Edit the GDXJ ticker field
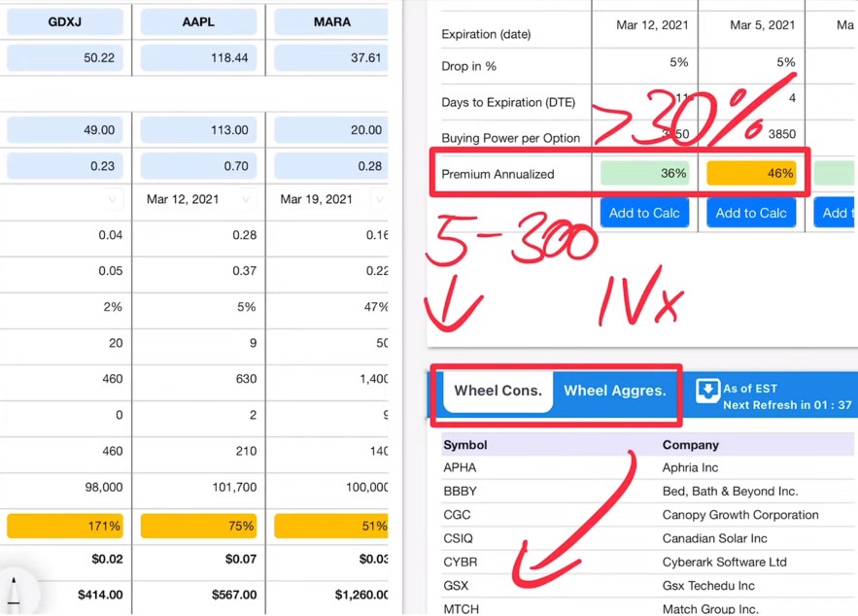This screenshot has height=616, width=858. click(64, 22)
